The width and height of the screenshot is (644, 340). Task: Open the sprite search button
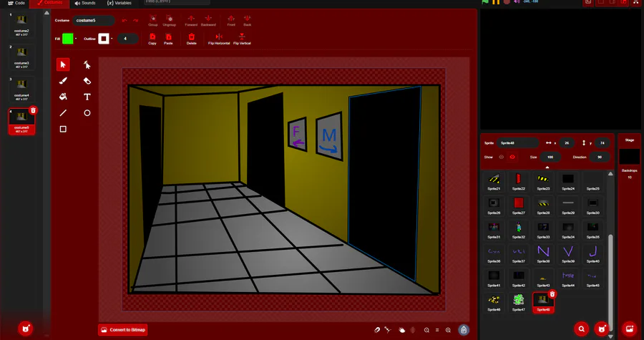581,329
